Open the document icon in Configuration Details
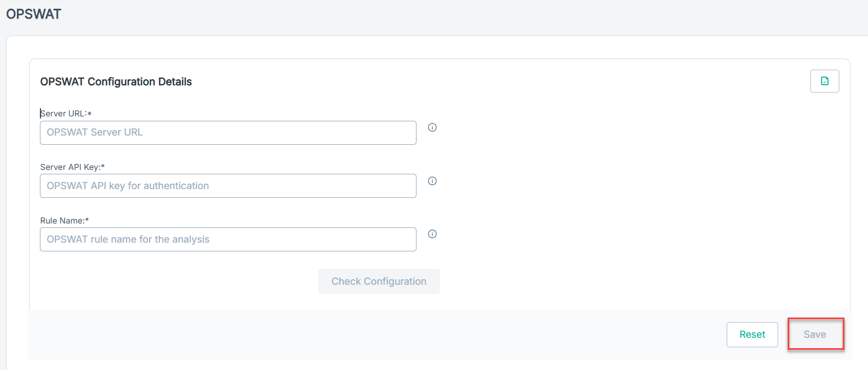 tap(824, 81)
